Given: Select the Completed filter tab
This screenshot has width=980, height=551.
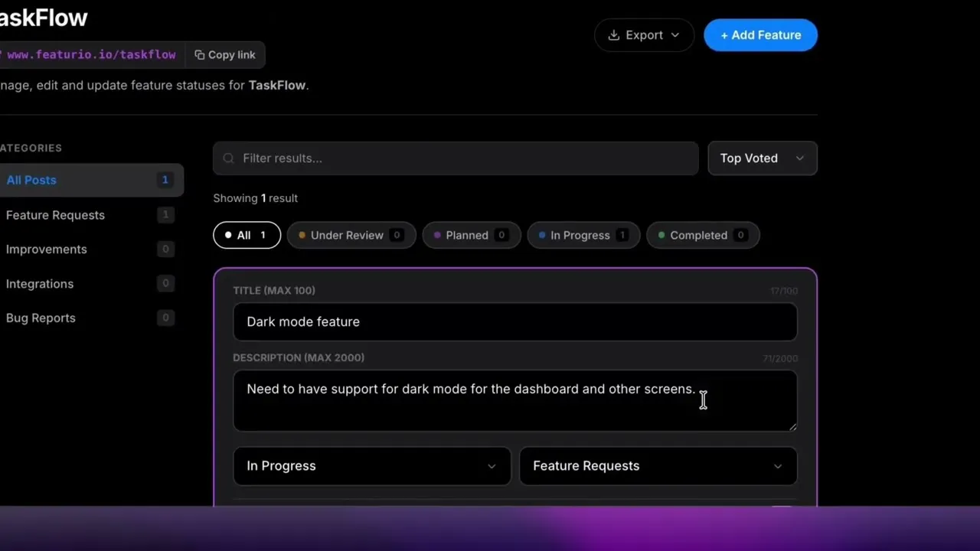Looking at the screenshot, I should tap(703, 235).
